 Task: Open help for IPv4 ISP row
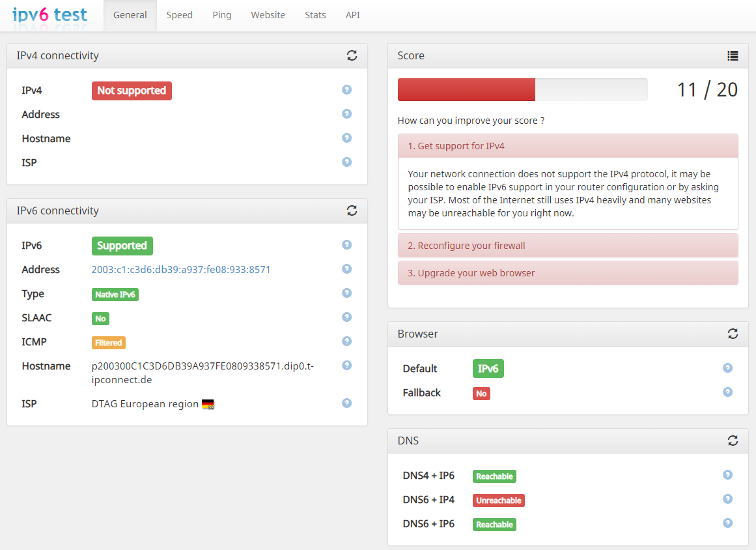coord(346,162)
